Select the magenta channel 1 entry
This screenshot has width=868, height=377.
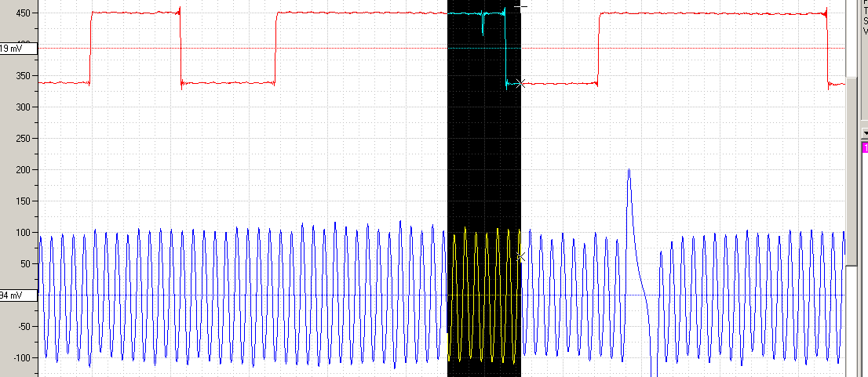[865, 147]
